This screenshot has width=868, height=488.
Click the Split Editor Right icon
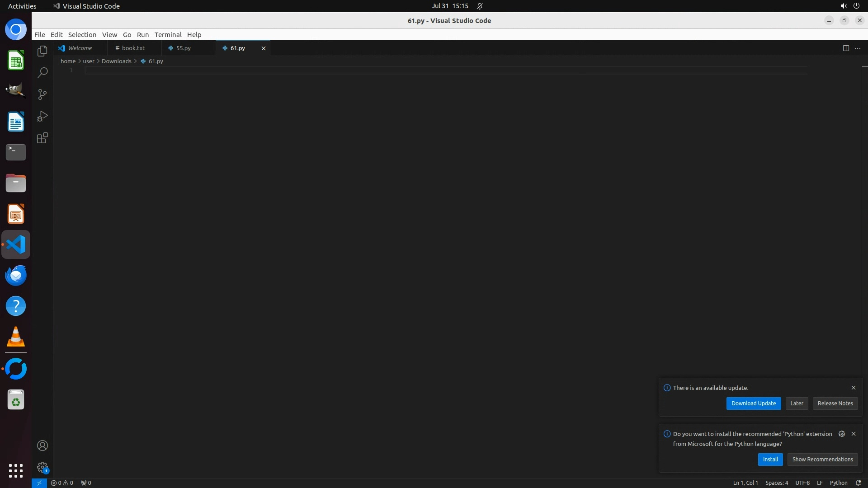846,48
